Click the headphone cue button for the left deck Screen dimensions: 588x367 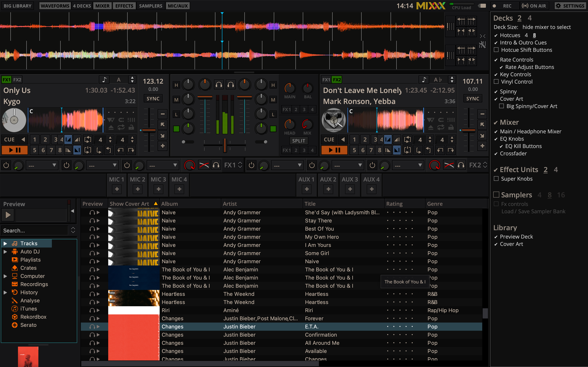(x=219, y=85)
